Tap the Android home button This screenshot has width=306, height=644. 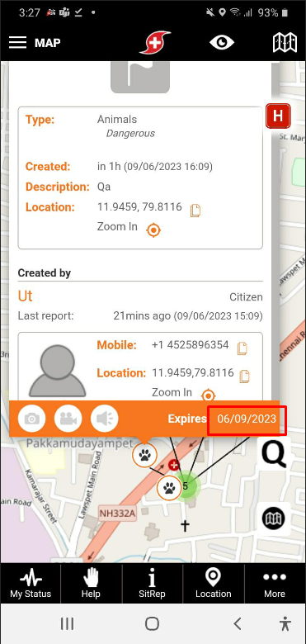[x=153, y=624]
